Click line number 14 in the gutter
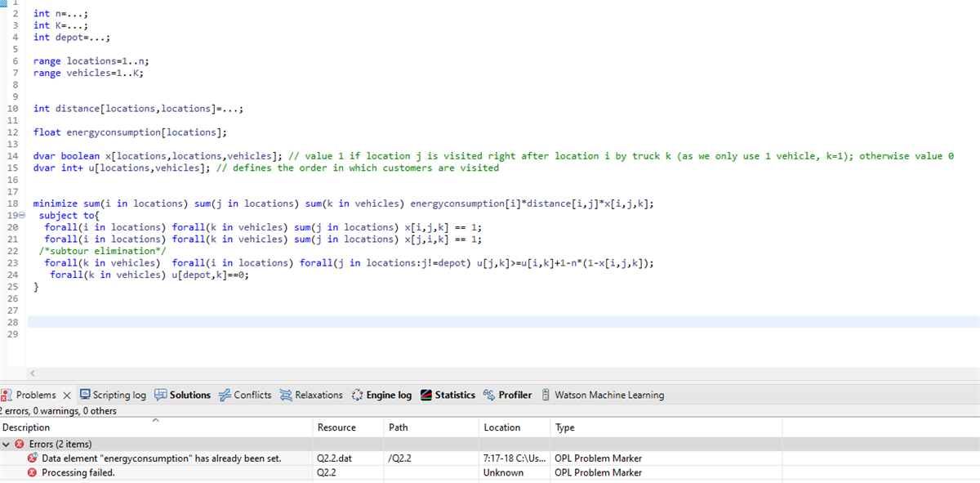 (x=12, y=155)
